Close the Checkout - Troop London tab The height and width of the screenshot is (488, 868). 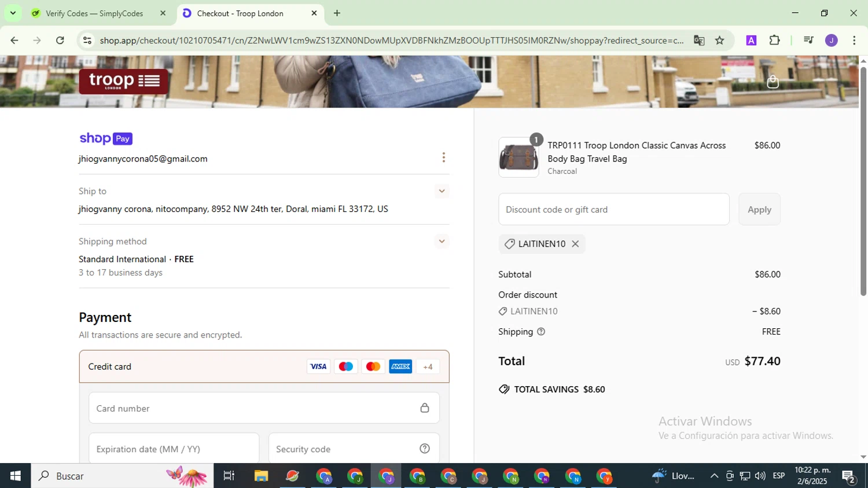click(x=314, y=13)
